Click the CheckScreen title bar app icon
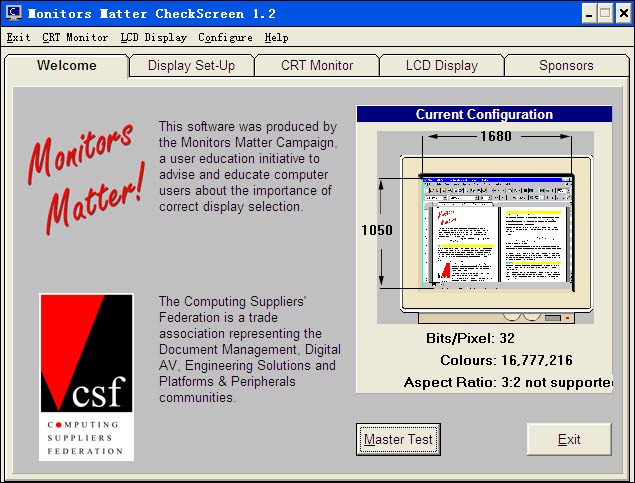This screenshot has width=635, height=483. (x=14, y=13)
